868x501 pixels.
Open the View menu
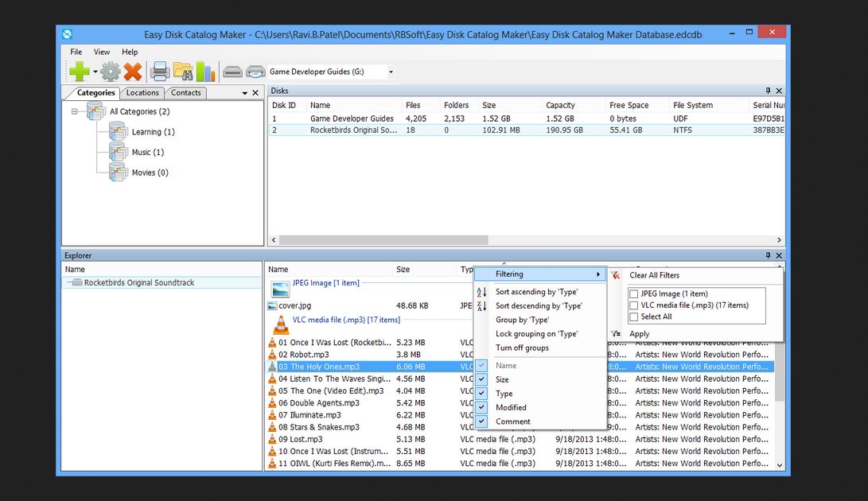[x=101, y=52]
